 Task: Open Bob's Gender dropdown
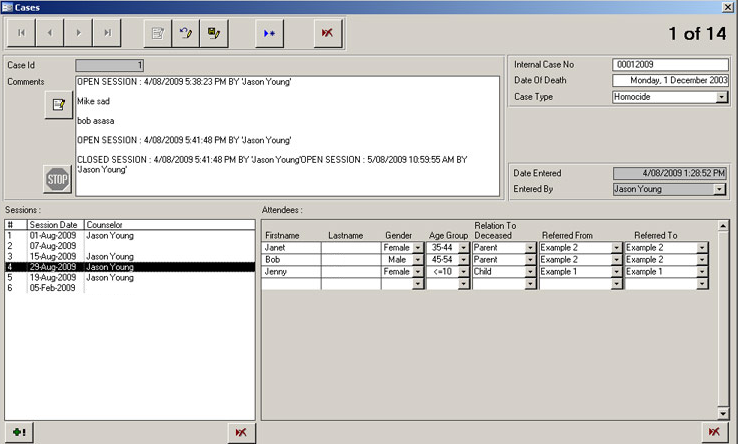417,260
